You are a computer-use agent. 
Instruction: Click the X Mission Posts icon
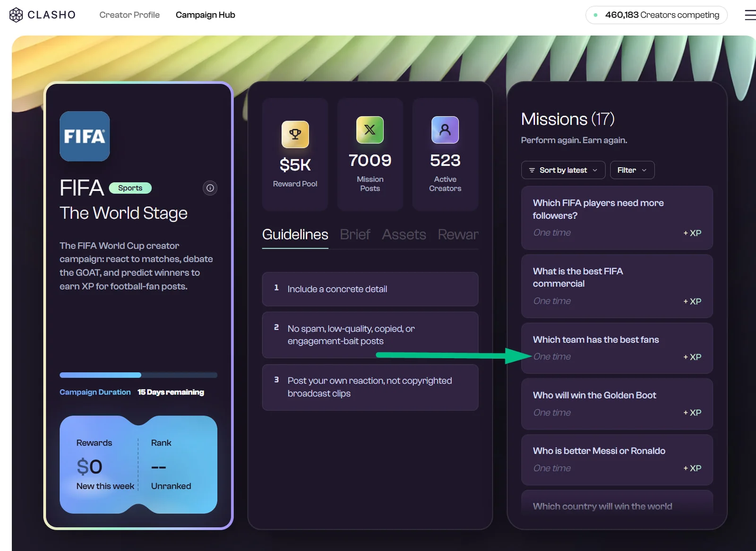point(370,129)
